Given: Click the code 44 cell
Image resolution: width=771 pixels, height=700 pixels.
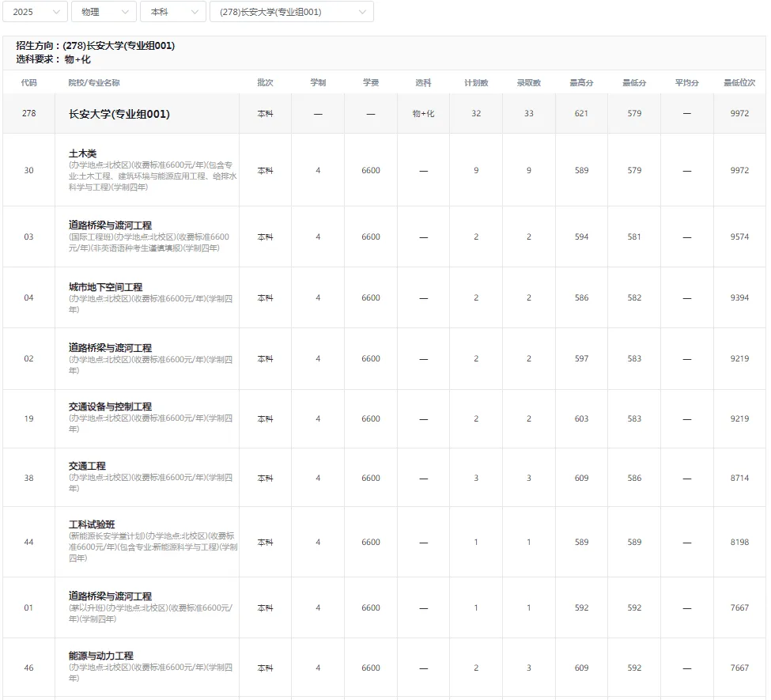Looking at the screenshot, I should (29, 542).
